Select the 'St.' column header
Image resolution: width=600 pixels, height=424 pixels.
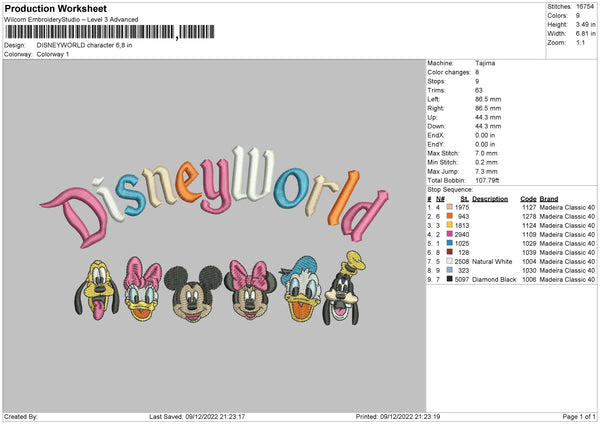pos(465,199)
